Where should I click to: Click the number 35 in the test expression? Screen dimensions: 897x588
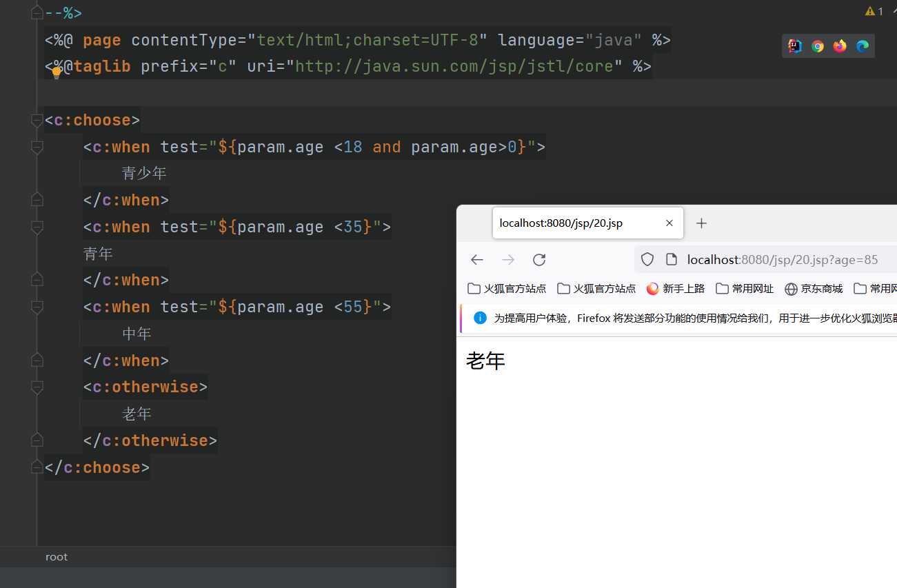(353, 227)
